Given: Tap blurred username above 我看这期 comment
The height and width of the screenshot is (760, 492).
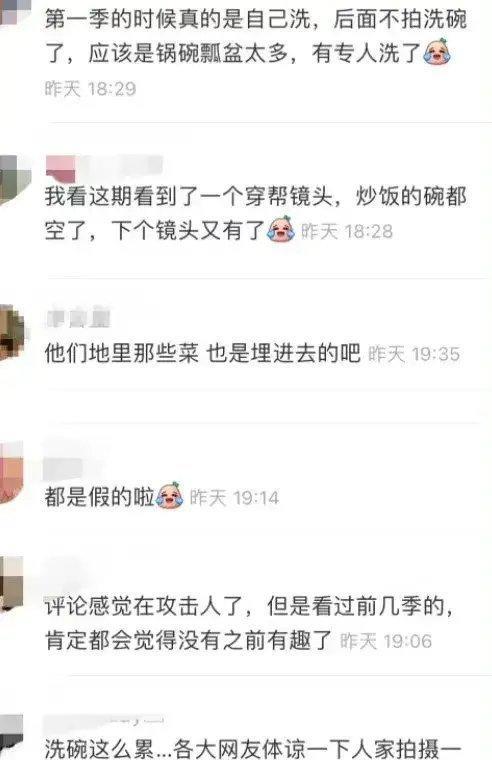Looking at the screenshot, I should (103, 167).
